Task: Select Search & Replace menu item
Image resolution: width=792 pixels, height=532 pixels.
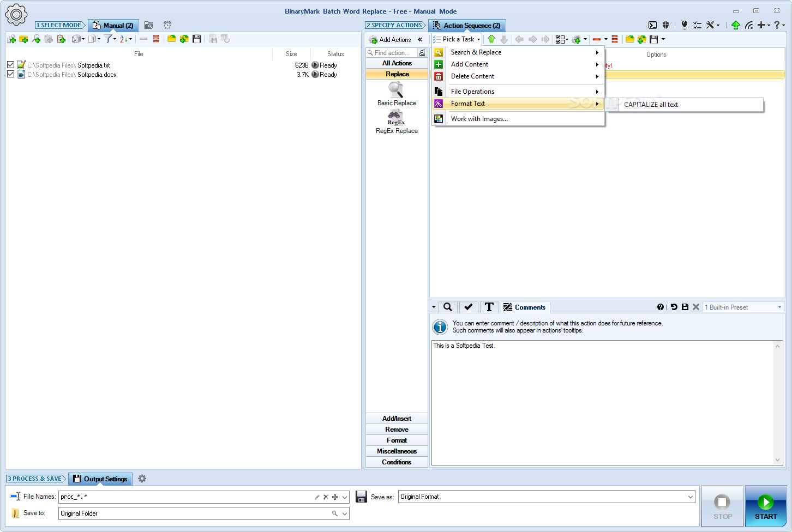Action: (x=518, y=52)
